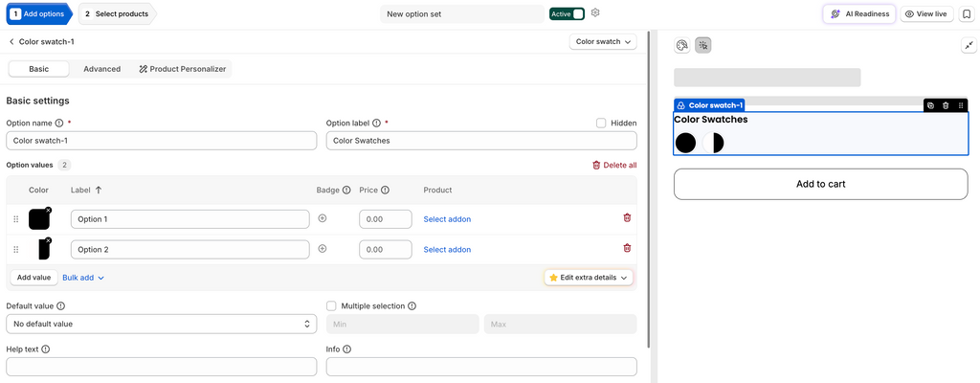
Task: Pick the Option 1 black color swatch
Action: point(38,219)
